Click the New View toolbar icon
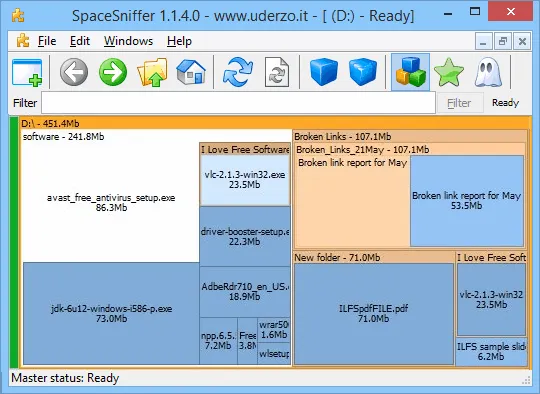 pos(27,72)
